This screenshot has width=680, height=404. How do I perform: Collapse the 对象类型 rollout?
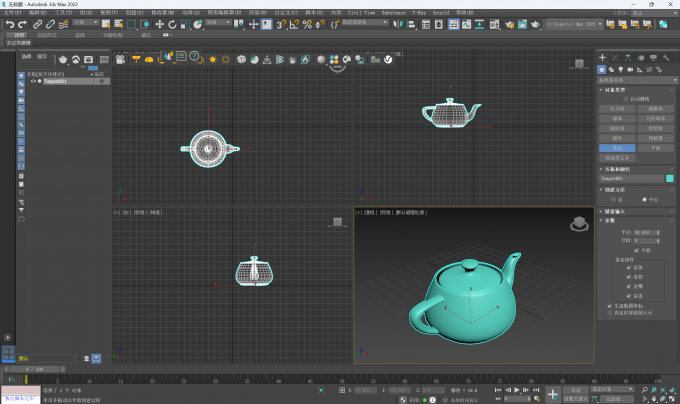pyautogui.click(x=615, y=90)
